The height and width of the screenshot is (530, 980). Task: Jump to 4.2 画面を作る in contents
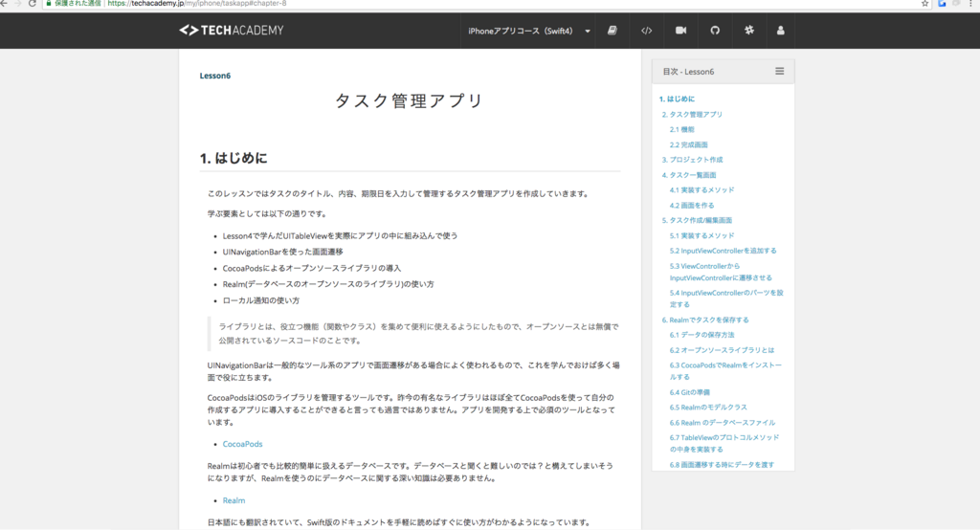[x=692, y=205]
